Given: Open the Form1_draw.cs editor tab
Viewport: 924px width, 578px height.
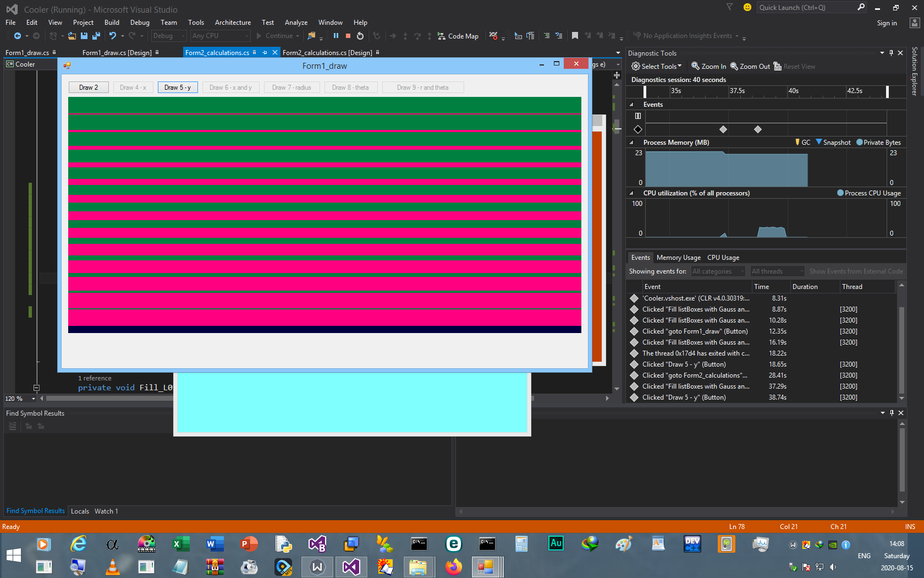Looking at the screenshot, I should (x=27, y=53).
